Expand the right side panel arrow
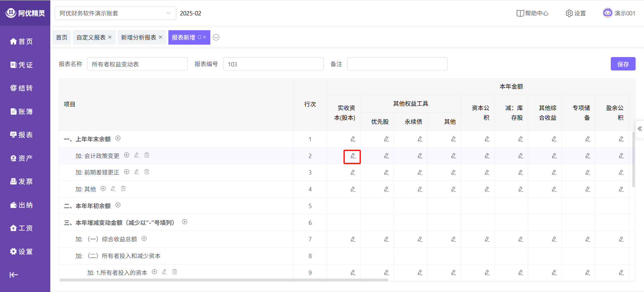This screenshot has width=644, height=292. click(640, 129)
